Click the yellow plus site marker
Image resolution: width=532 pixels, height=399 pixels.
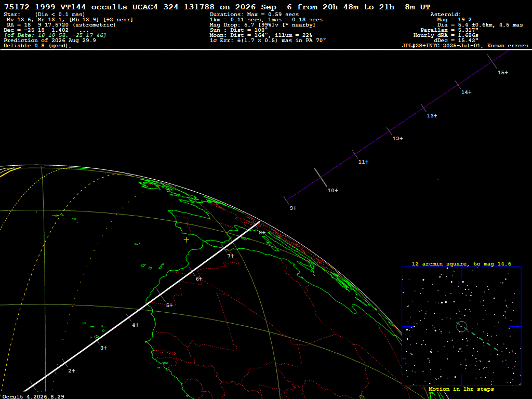187,240
